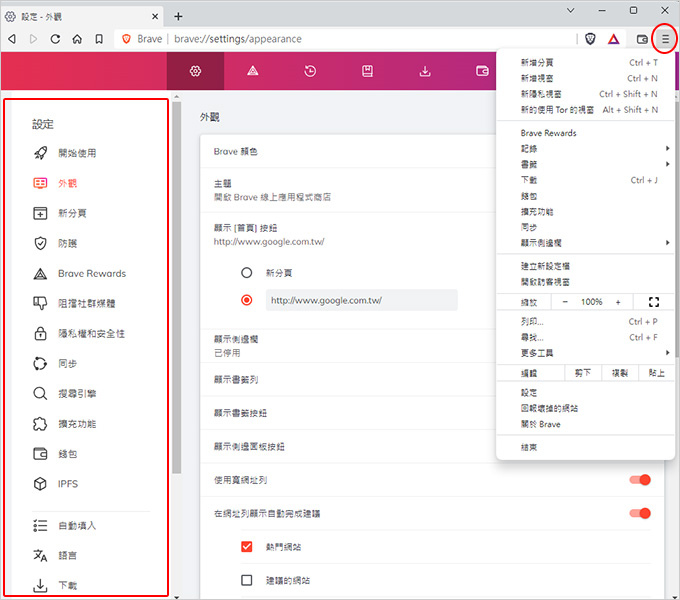Select the custom URL radio button
The image size is (680, 600).
(246, 300)
